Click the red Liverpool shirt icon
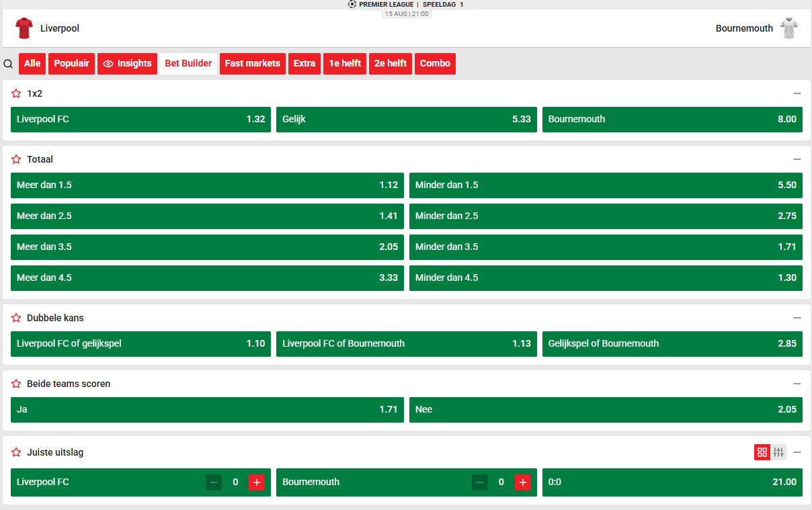Image resolution: width=812 pixels, height=510 pixels. [x=24, y=28]
